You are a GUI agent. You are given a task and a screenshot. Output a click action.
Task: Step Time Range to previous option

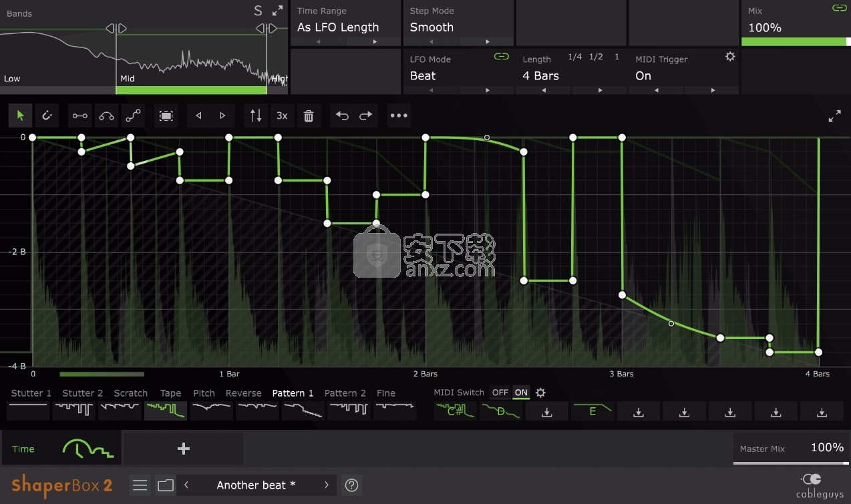[x=319, y=41]
